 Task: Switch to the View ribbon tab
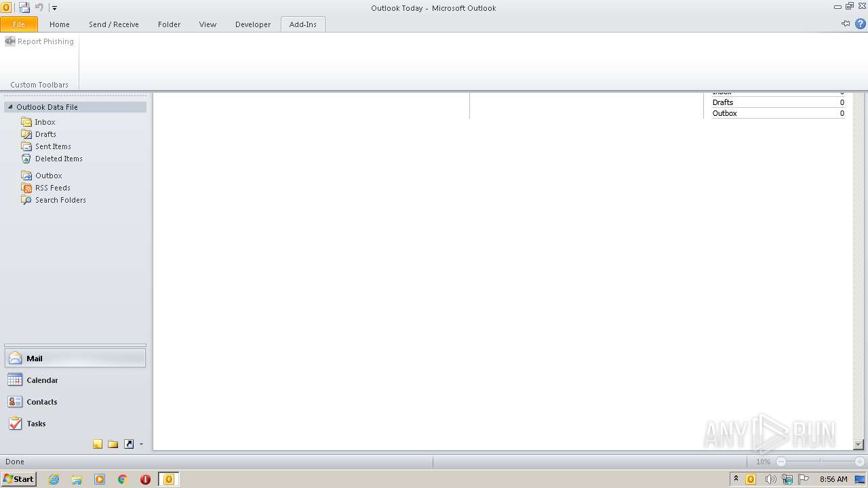208,24
